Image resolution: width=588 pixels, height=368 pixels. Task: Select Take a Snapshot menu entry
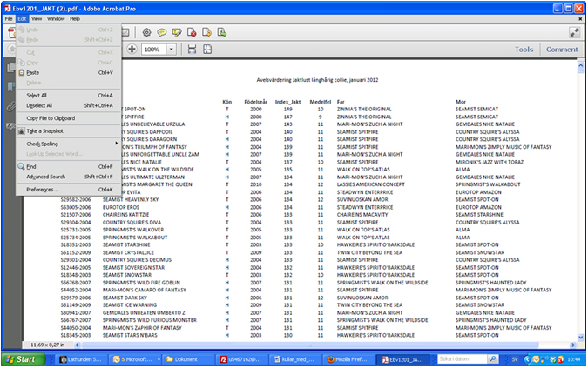coord(44,130)
